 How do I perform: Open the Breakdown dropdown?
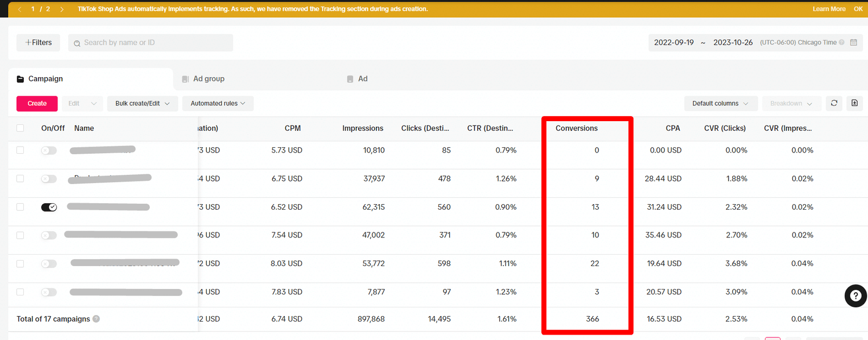(x=792, y=103)
